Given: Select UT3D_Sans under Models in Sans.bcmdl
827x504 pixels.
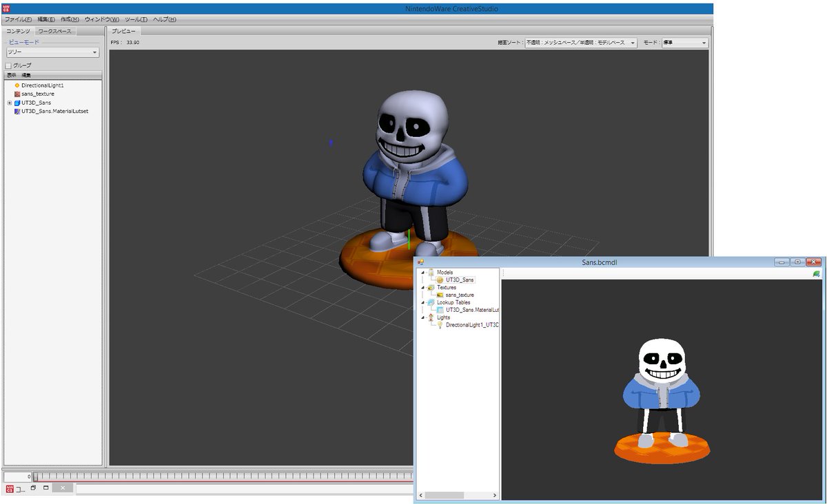Looking at the screenshot, I should click(x=460, y=280).
